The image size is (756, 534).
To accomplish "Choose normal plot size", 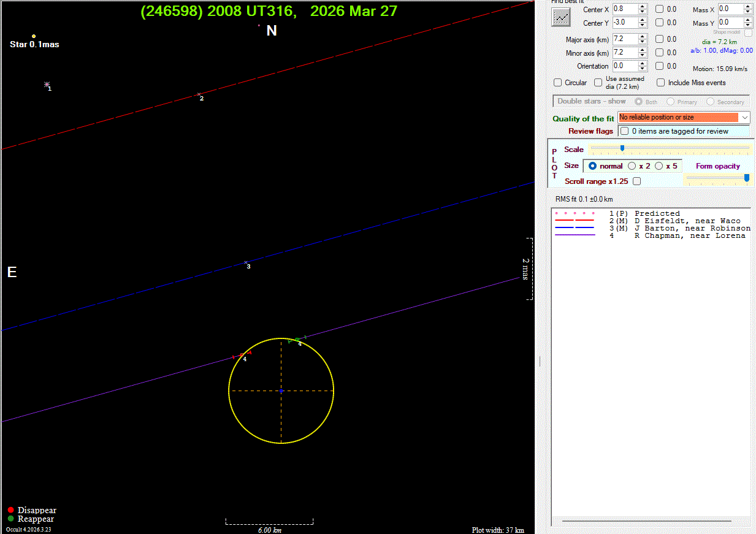I will pos(592,166).
